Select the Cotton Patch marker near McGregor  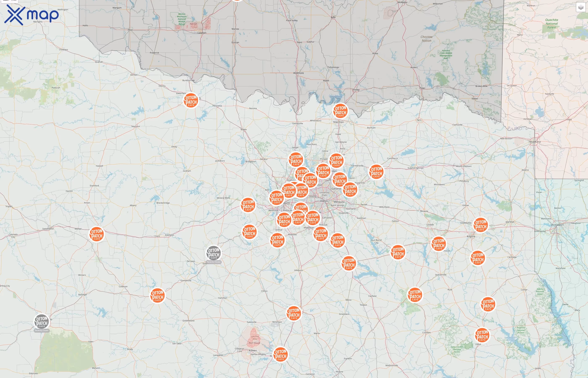coord(294,313)
